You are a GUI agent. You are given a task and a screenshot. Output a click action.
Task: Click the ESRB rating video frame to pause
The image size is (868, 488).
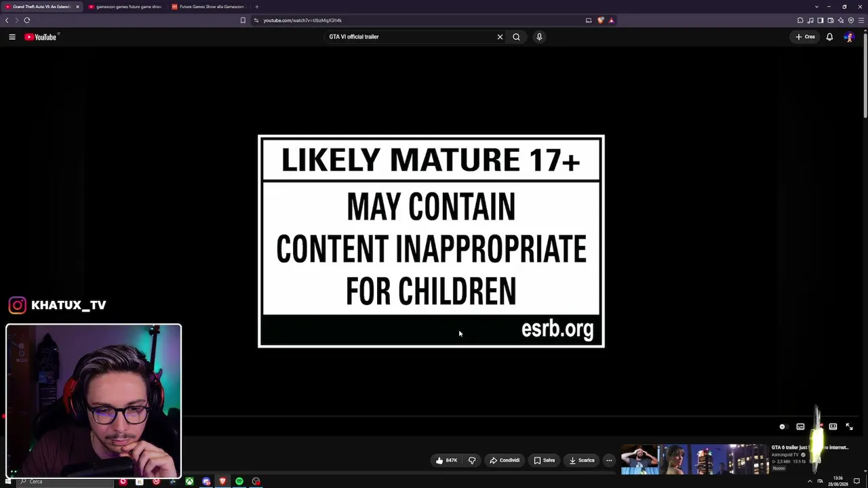coord(431,241)
